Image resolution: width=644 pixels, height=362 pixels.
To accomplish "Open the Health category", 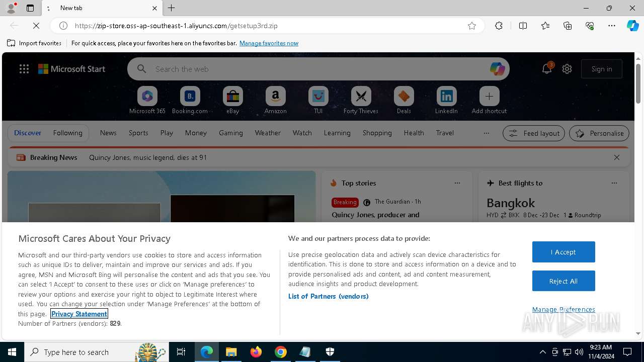I will click(414, 133).
